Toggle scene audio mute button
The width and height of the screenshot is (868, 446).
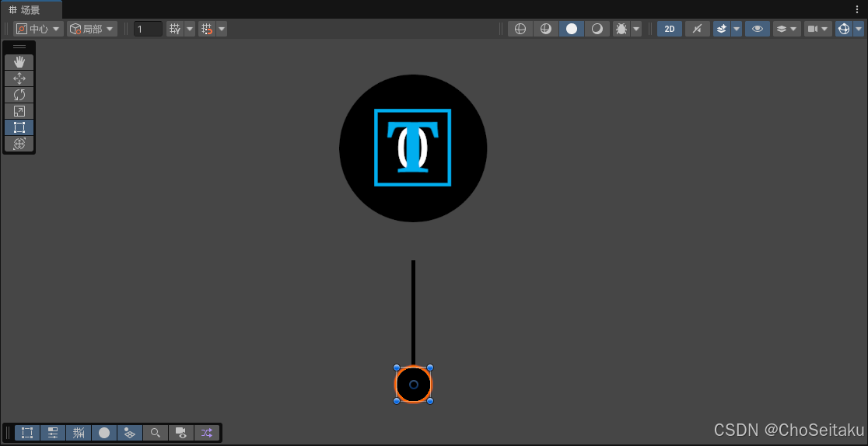pyautogui.click(x=698, y=29)
